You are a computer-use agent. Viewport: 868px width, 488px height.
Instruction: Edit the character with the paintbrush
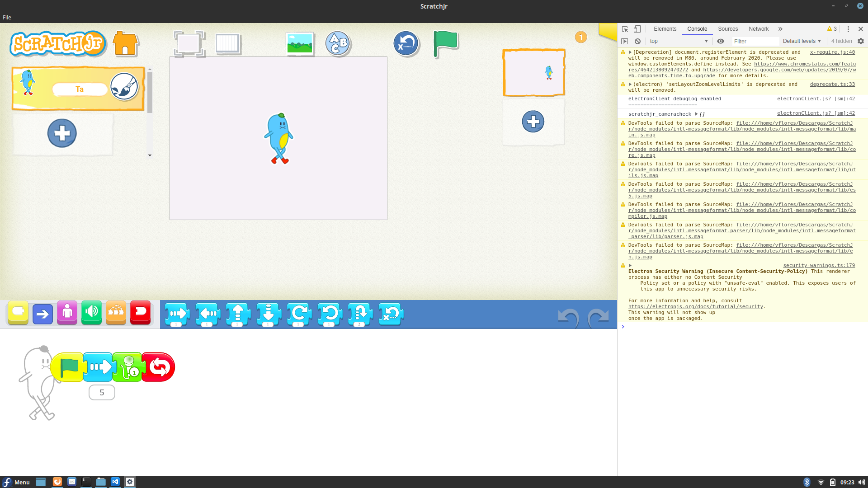coord(125,87)
